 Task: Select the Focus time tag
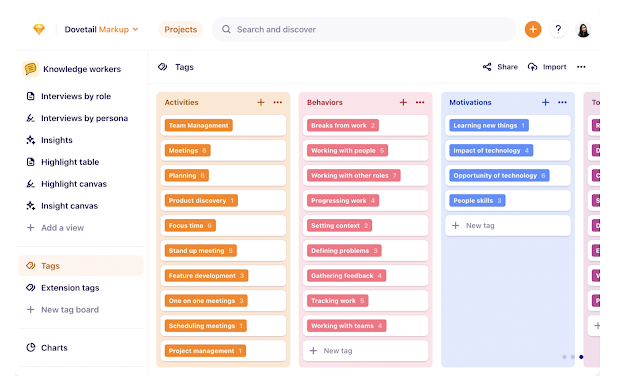(190, 225)
